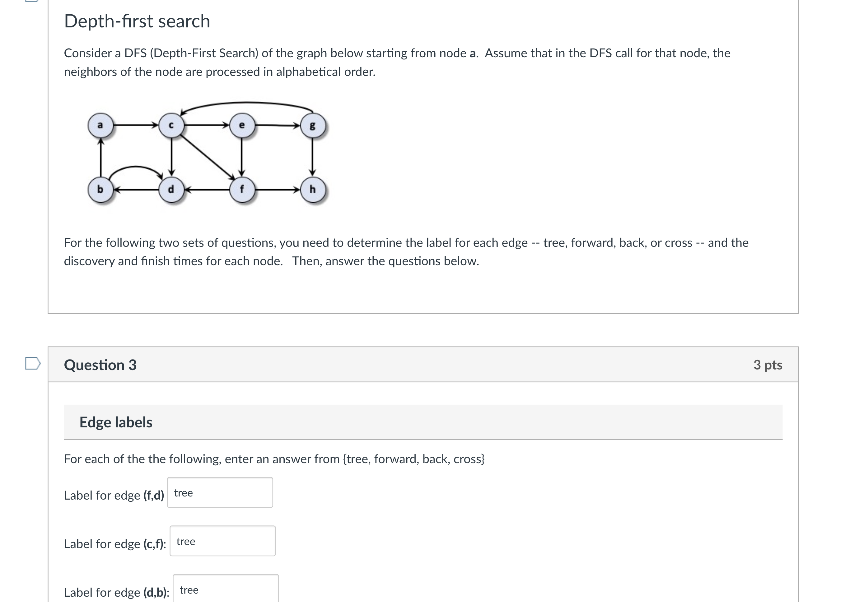Click the Question 3 header
The width and height of the screenshot is (868, 602).
(x=100, y=365)
